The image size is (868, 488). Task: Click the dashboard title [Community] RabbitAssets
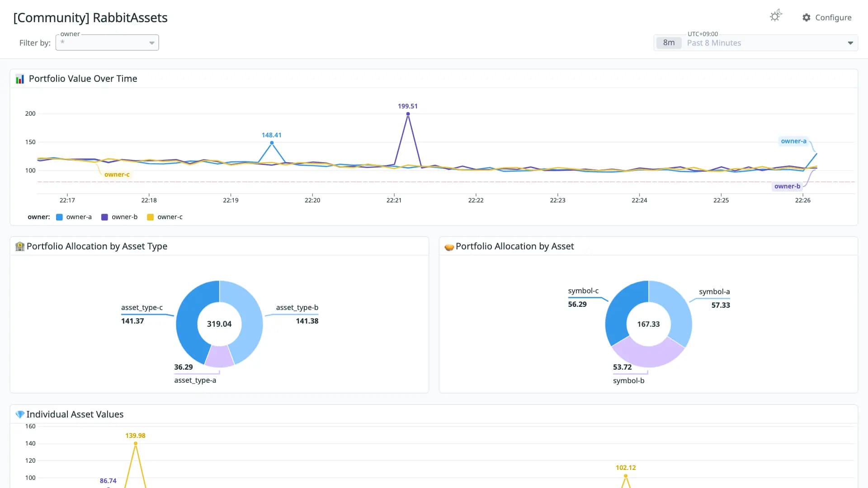tap(90, 18)
